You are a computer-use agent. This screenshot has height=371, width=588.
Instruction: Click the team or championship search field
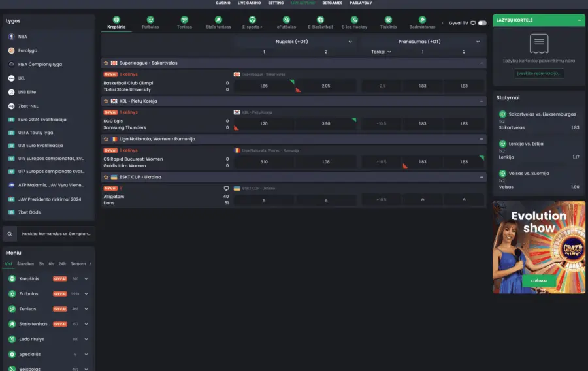[56, 233]
